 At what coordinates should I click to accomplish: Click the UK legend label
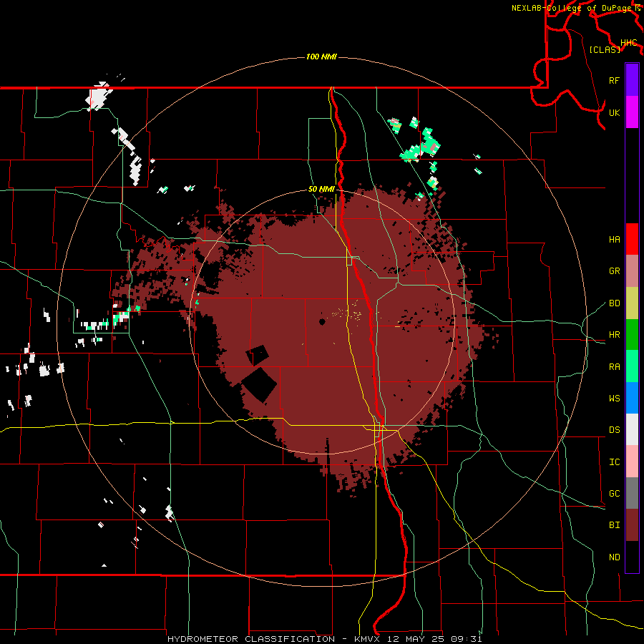pyautogui.click(x=614, y=112)
